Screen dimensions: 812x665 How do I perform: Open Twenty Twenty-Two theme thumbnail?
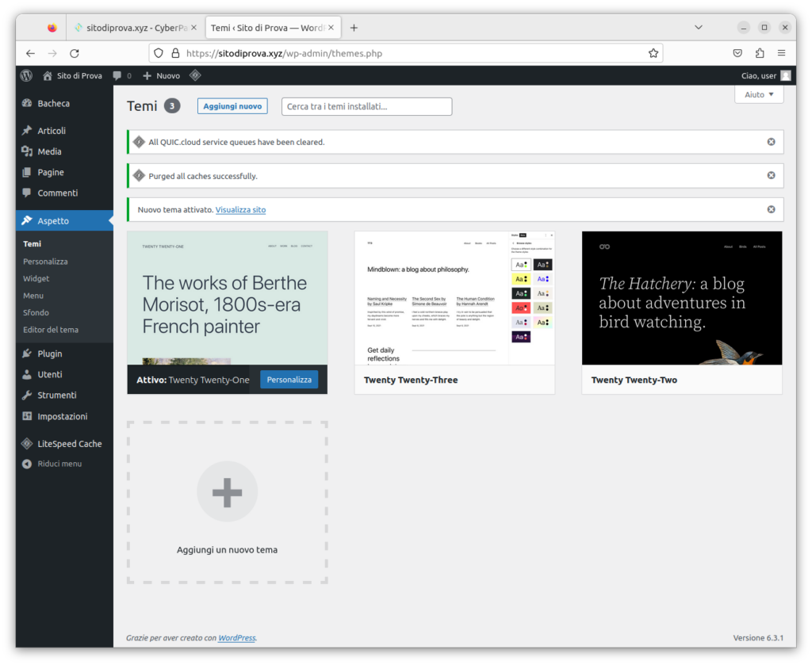point(682,298)
